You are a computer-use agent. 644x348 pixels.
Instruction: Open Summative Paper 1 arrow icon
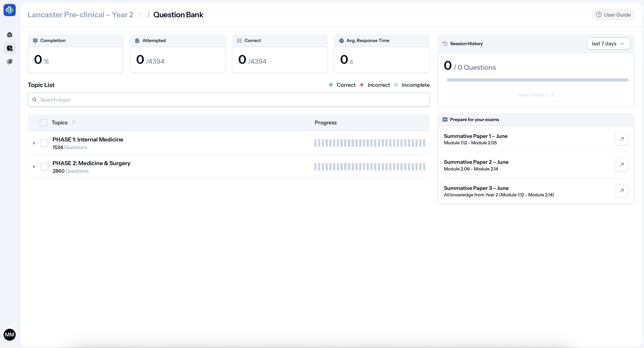point(621,139)
